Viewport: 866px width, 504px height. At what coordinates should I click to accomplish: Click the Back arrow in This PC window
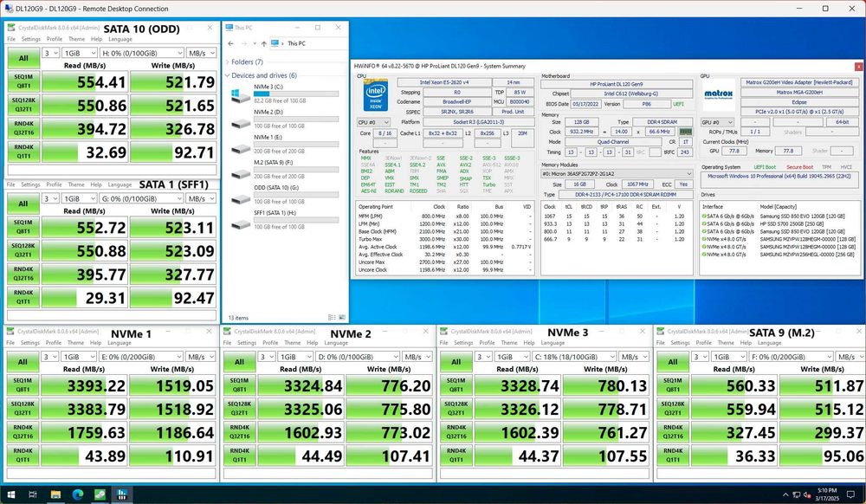click(231, 43)
